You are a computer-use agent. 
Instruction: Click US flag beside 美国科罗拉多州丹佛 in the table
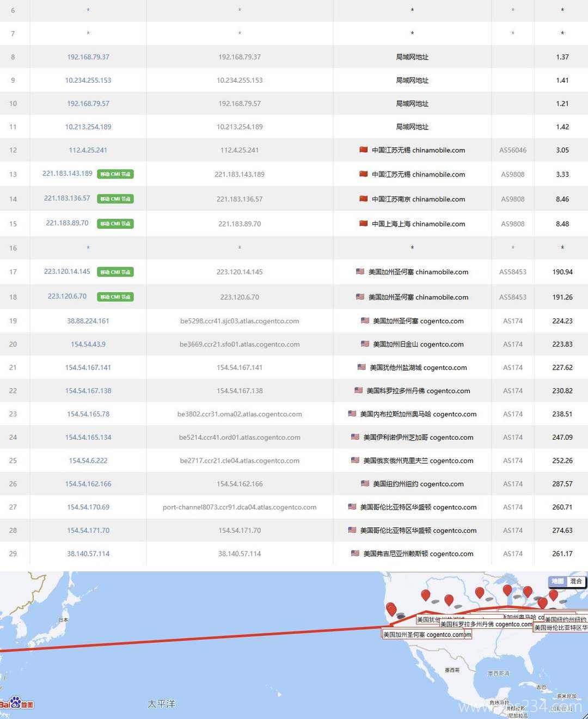(x=358, y=390)
